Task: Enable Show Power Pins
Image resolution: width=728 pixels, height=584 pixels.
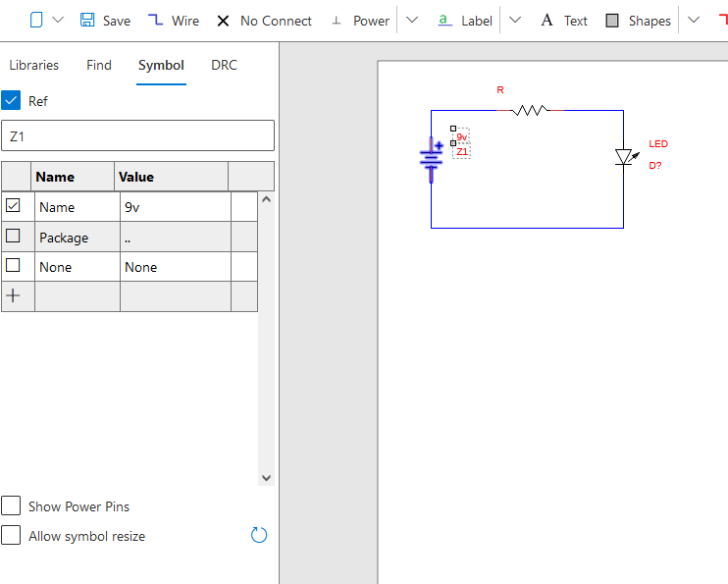Action: click(x=11, y=506)
